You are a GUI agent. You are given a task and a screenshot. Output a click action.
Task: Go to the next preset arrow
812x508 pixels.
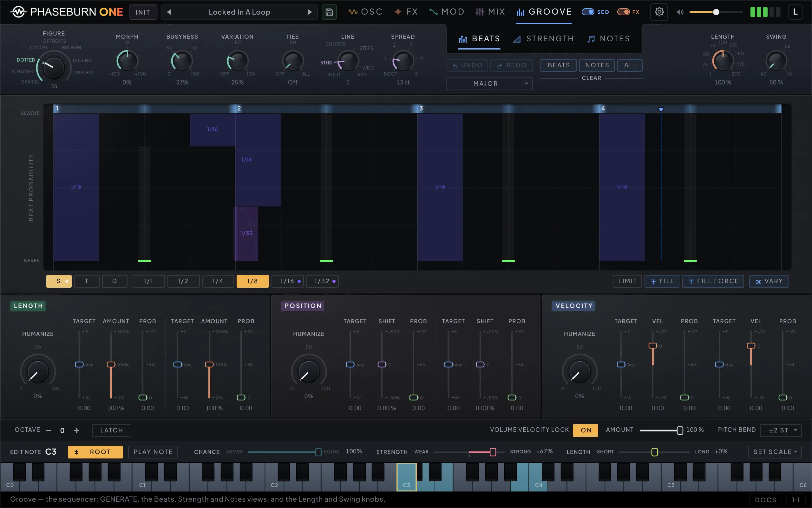pyautogui.click(x=310, y=12)
